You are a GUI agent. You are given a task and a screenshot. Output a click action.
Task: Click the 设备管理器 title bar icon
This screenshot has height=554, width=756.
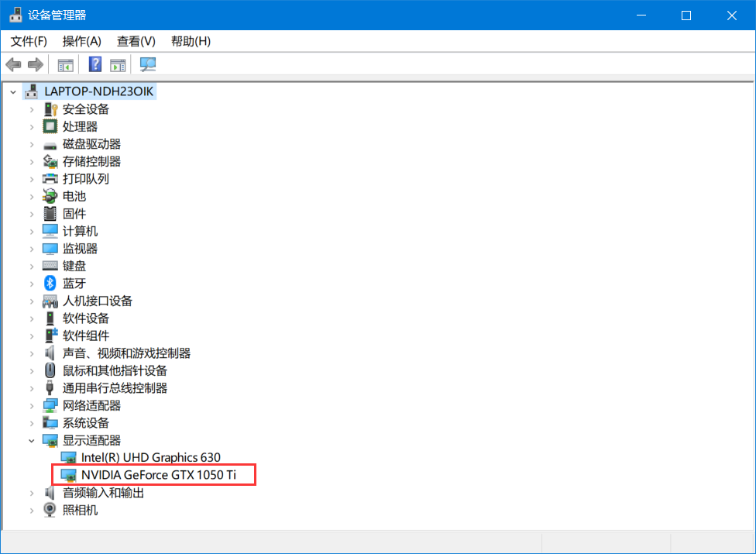click(16, 15)
